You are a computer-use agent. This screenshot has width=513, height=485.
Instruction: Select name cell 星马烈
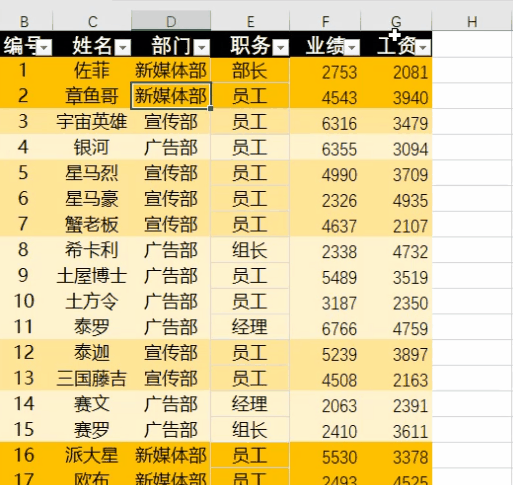click(92, 173)
